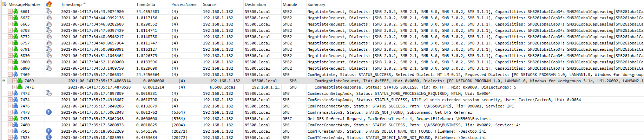Expand message 6627
Screen dimensions: 644x140
coord(10,18)
